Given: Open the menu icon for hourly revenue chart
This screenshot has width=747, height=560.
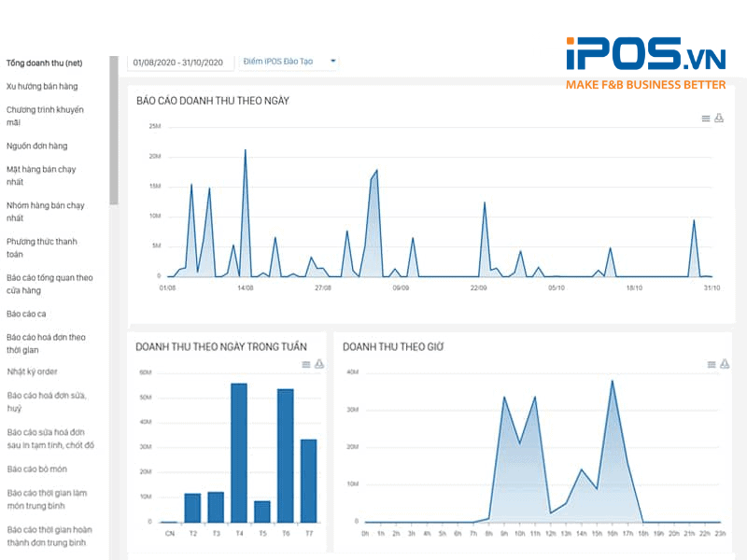Looking at the screenshot, I should coord(712,364).
